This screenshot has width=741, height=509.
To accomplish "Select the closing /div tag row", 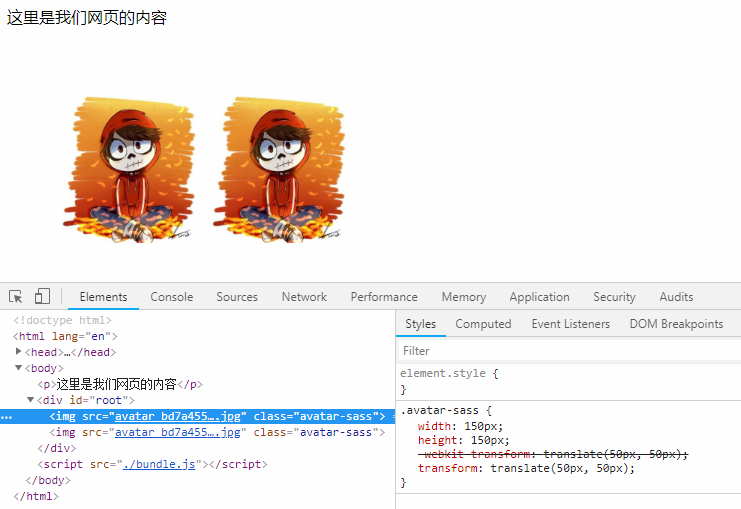I will tap(57, 448).
